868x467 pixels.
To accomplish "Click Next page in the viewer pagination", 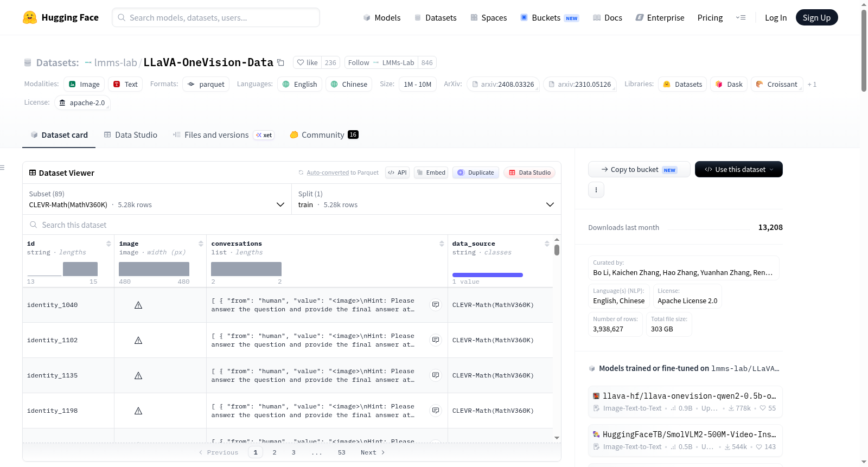I will coord(373,452).
